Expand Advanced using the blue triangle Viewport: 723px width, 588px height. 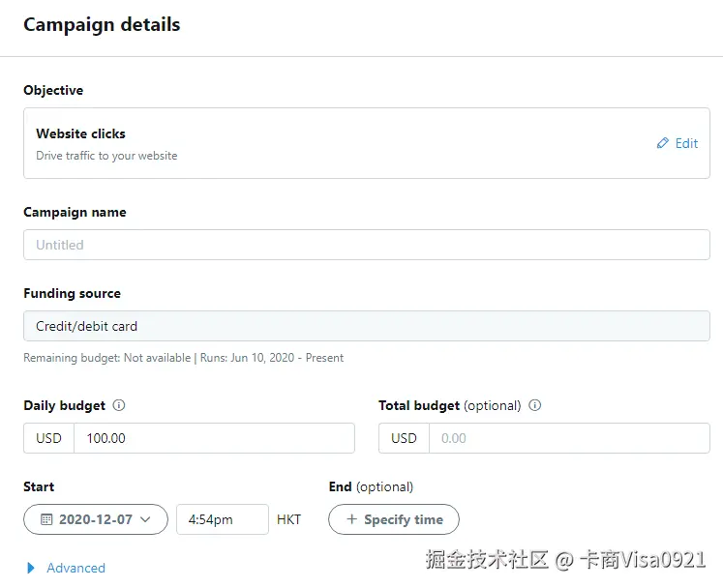tap(31, 568)
